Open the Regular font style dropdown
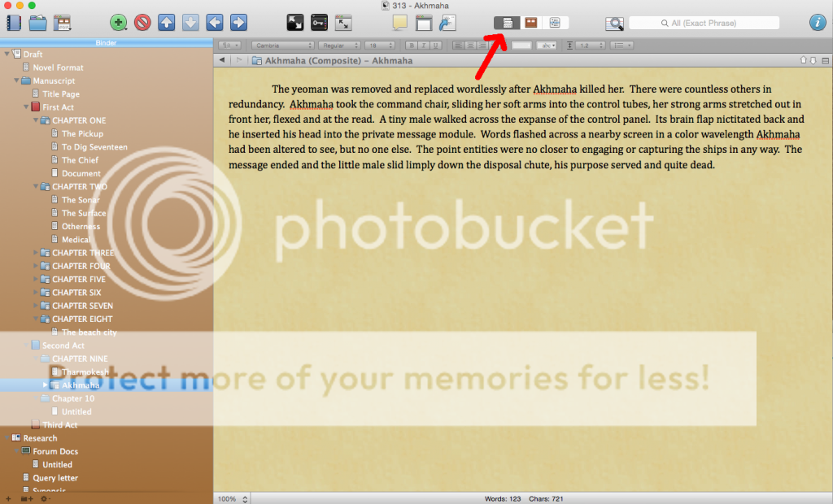 [x=339, y=46]
